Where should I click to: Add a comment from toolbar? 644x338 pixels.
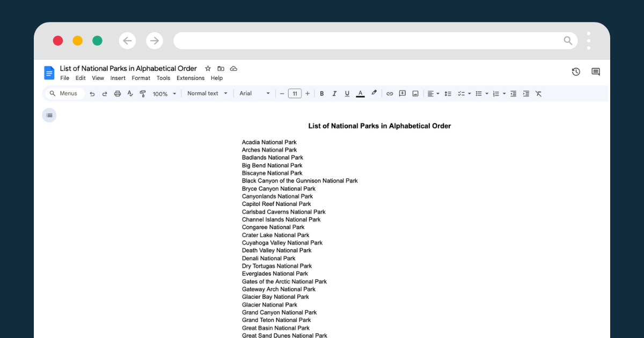(x=402, y=94)
